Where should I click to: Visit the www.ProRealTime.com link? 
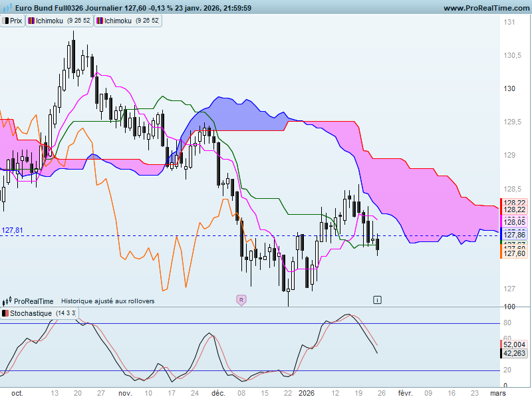pos(486,8)
